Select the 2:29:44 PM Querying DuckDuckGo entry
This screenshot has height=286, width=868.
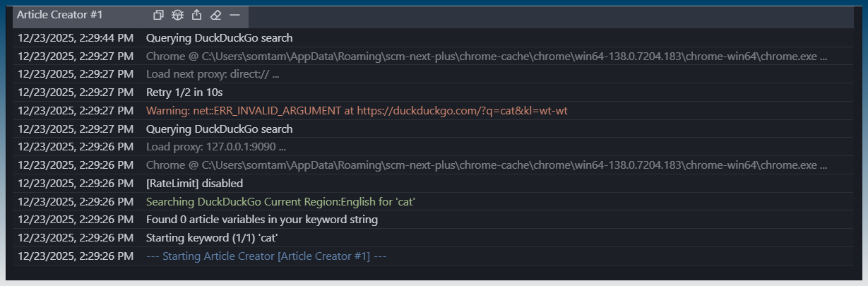coord(219,38)
